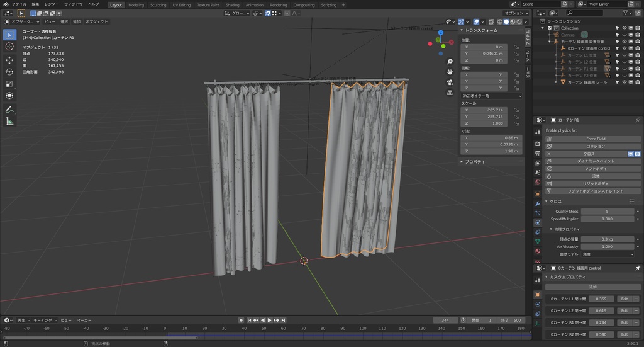Activate the Scale tool
Screen dimensions: 644x347
(9, 84)
